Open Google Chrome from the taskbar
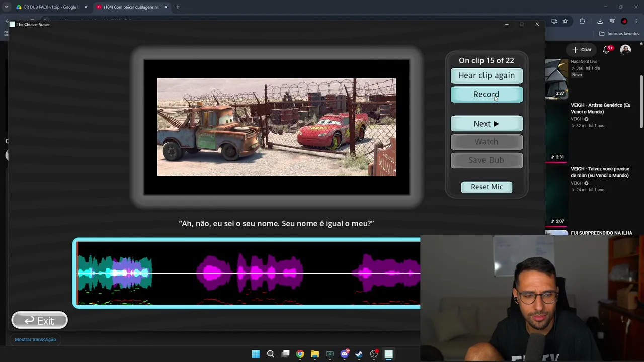 300,354
